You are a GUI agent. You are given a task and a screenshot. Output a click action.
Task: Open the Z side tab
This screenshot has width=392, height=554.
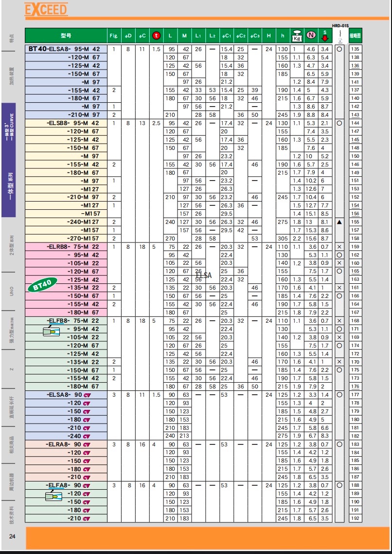pos(12,369)
